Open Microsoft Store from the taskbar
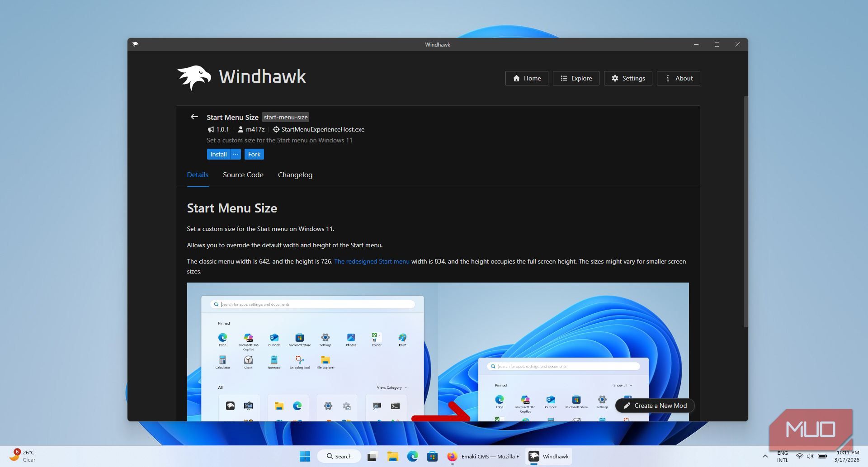 432,456
